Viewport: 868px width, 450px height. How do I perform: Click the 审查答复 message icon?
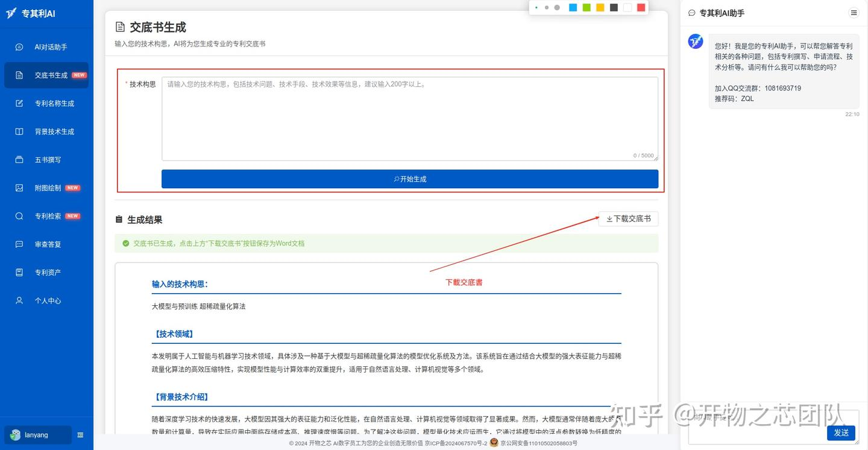tap(19, 244)
